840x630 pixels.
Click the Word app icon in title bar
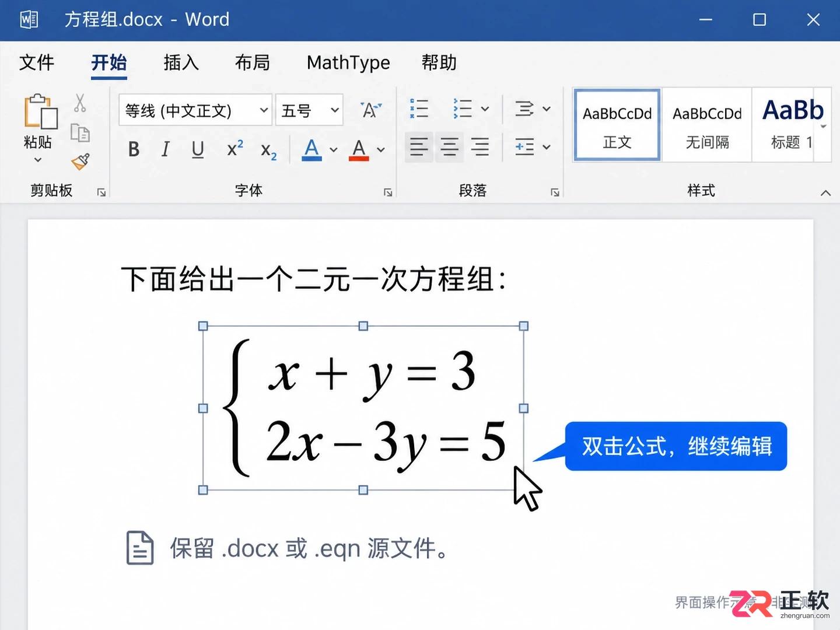[x=29, y=20]
